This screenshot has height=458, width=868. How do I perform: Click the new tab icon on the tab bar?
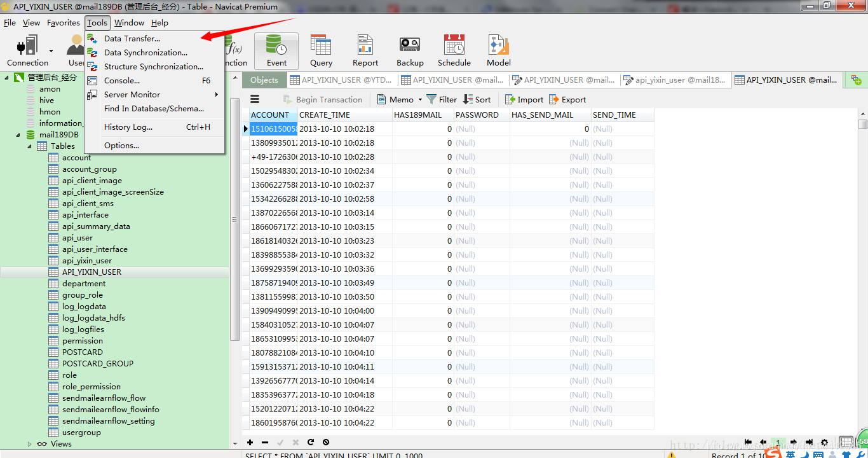pyautogui.click(x=857, y=80)
